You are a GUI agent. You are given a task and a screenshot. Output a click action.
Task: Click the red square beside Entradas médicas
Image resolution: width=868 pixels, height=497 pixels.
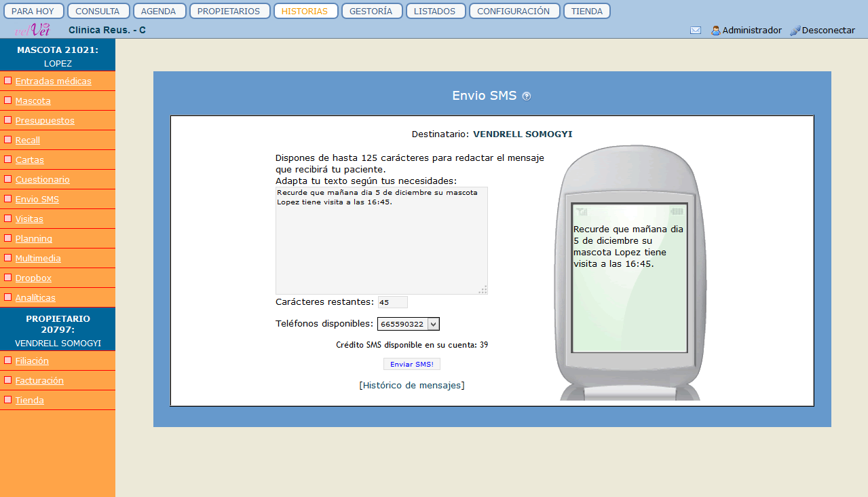(x=8, y=81)
